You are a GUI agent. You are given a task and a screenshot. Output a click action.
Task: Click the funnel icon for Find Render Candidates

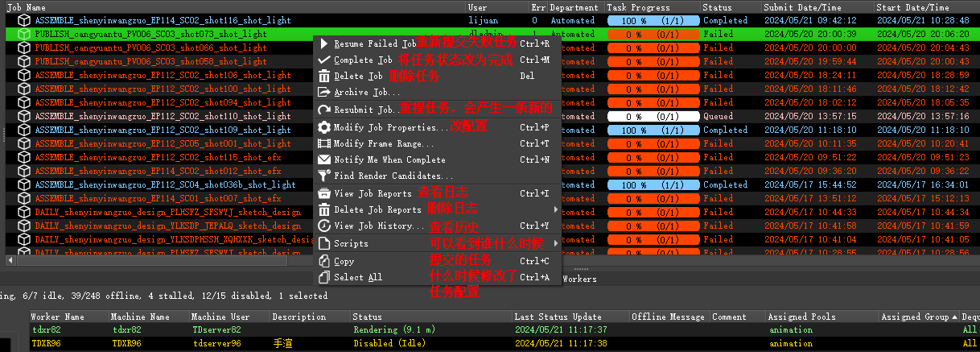[324, 176]
